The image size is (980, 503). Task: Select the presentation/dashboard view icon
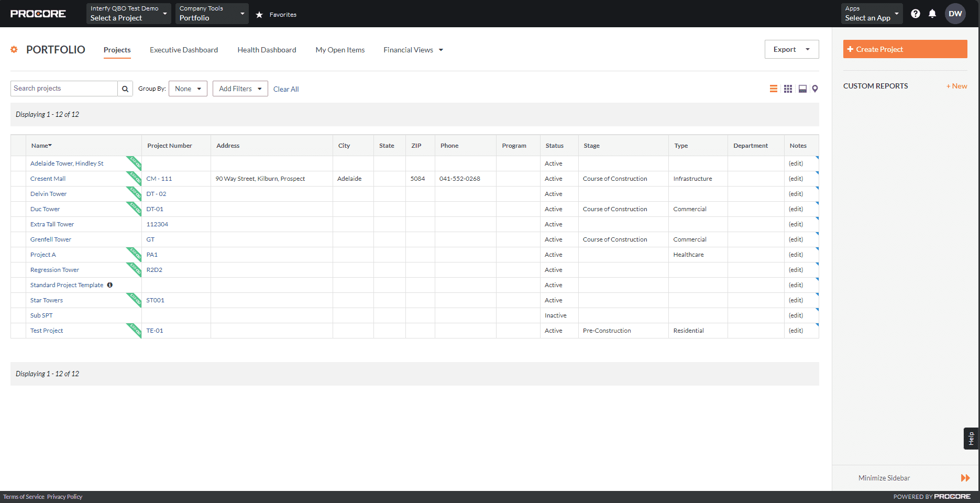coord(802,89)
